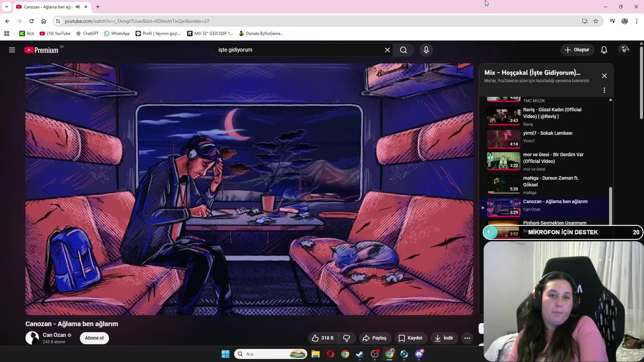Open OBS Studio from taskbar

coord(374,354)
